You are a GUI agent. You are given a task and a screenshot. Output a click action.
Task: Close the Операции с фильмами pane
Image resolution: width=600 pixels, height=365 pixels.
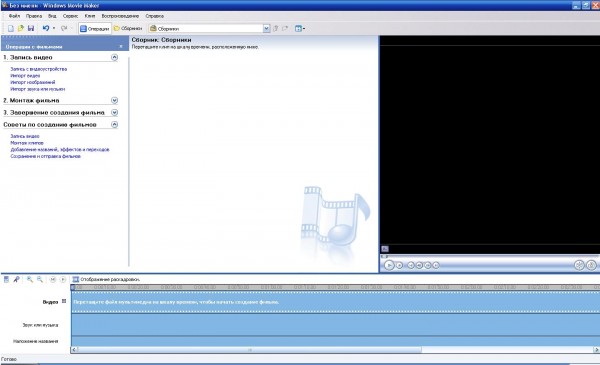pyautogui.click(x=121, y=46)
